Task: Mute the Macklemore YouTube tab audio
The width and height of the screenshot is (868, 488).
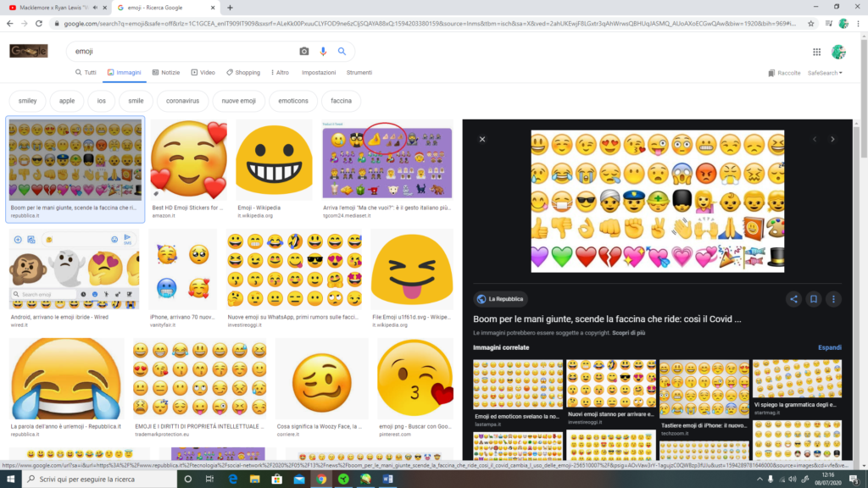Action: (x=95, y=8)
